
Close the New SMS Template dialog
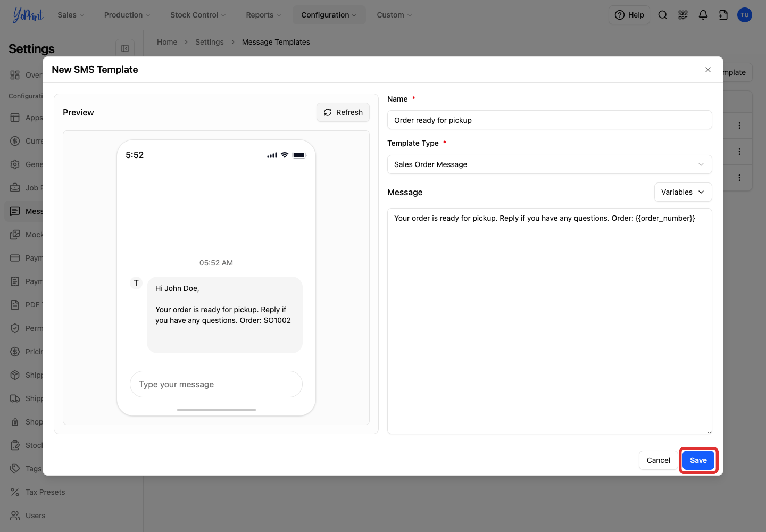708,70
